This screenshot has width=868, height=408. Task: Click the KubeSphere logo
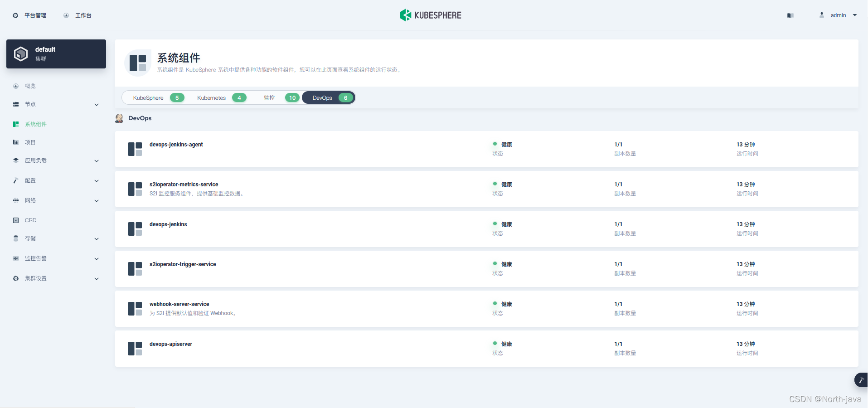tap(431, 15)
